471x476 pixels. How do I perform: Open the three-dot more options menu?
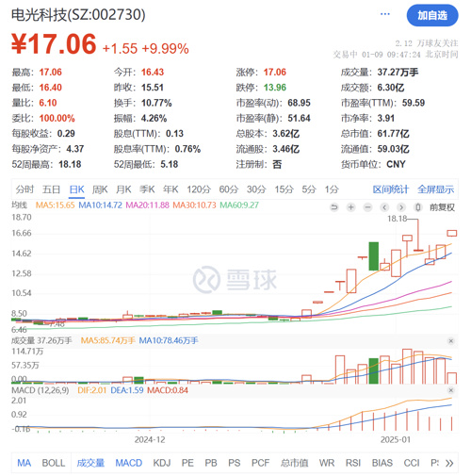coord(385,14)
